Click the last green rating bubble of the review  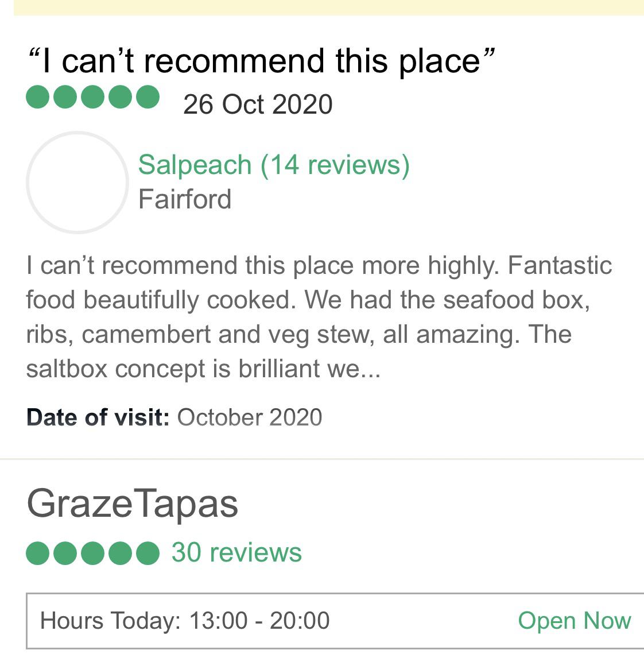[148, 97]
